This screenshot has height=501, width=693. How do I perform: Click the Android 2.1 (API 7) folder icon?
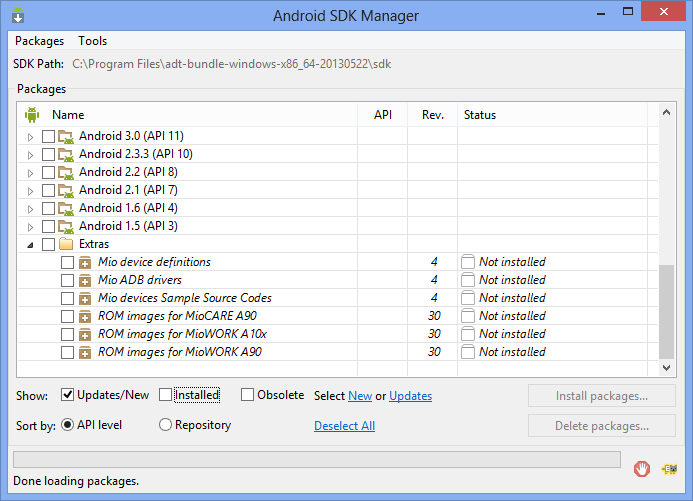click(x=66, y=190)
